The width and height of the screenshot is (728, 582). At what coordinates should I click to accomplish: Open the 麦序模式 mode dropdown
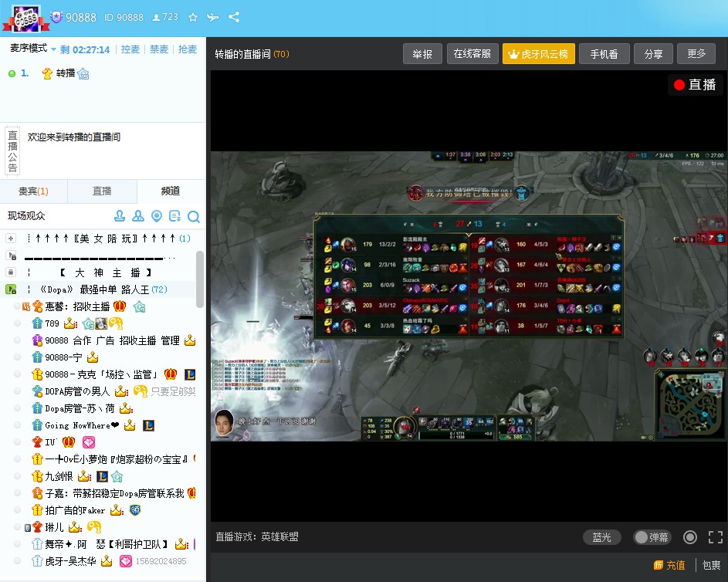33,49
